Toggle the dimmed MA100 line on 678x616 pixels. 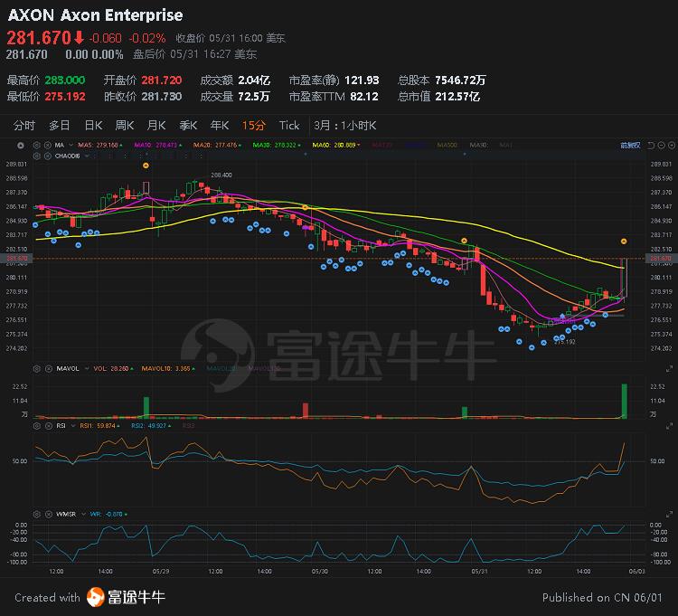coord(447,146)
